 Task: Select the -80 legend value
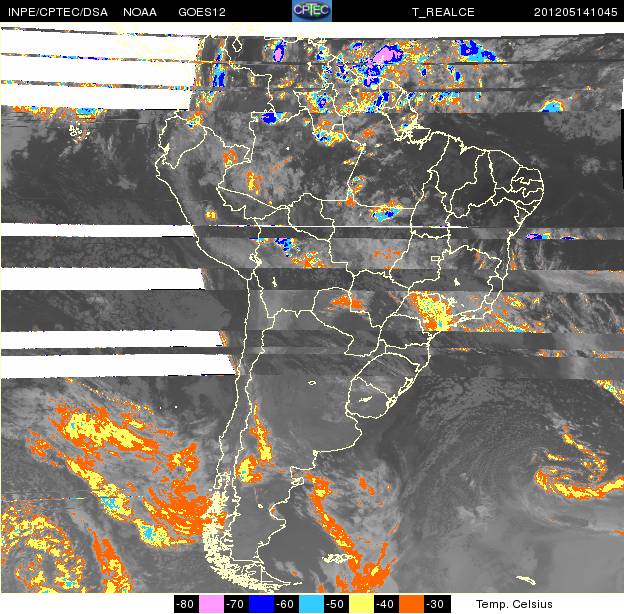[186, 604]
